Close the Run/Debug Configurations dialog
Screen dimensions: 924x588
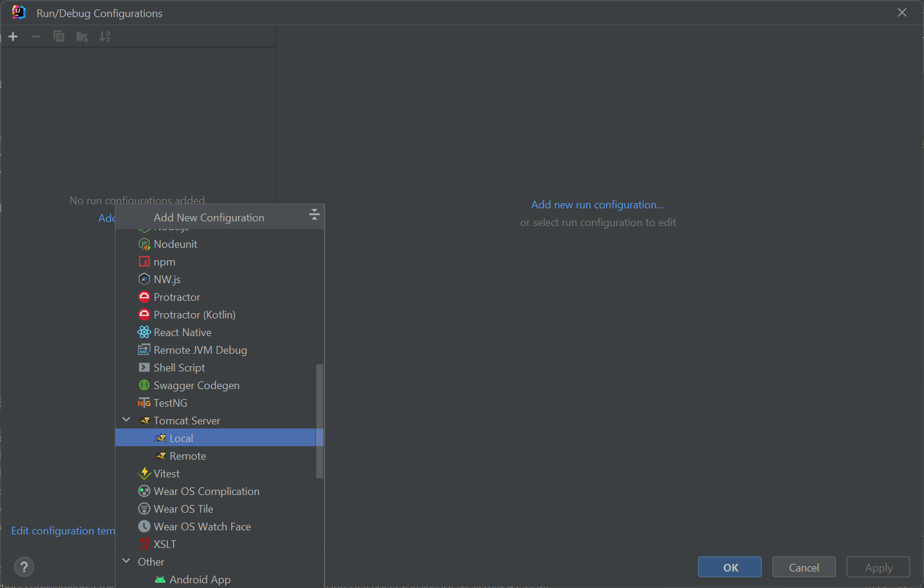[902, 12]
